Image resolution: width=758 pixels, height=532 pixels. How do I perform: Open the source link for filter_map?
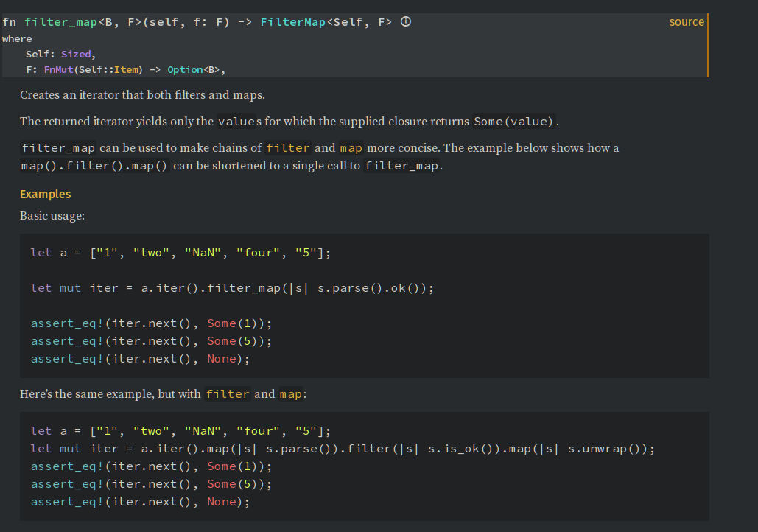(686, 22)
